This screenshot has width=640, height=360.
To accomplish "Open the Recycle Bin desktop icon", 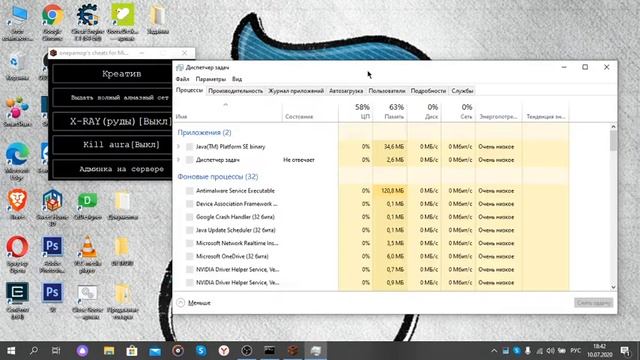I will pos(16,66).
